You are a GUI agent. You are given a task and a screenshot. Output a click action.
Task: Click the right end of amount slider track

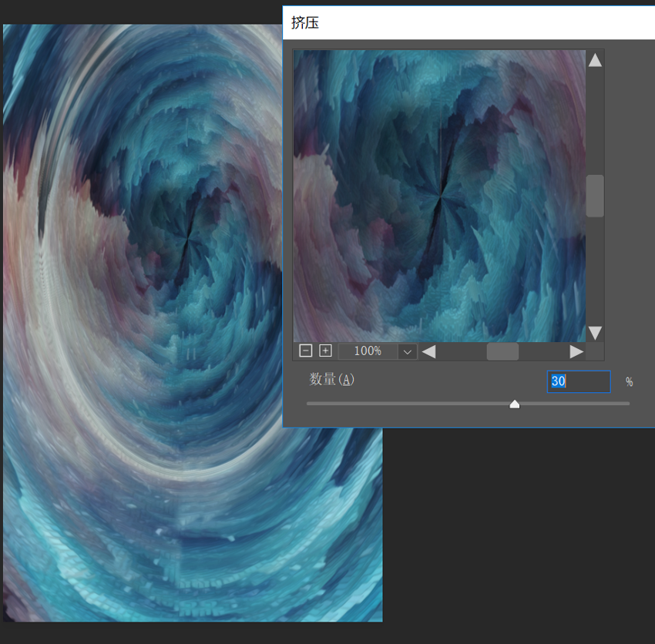628,404
